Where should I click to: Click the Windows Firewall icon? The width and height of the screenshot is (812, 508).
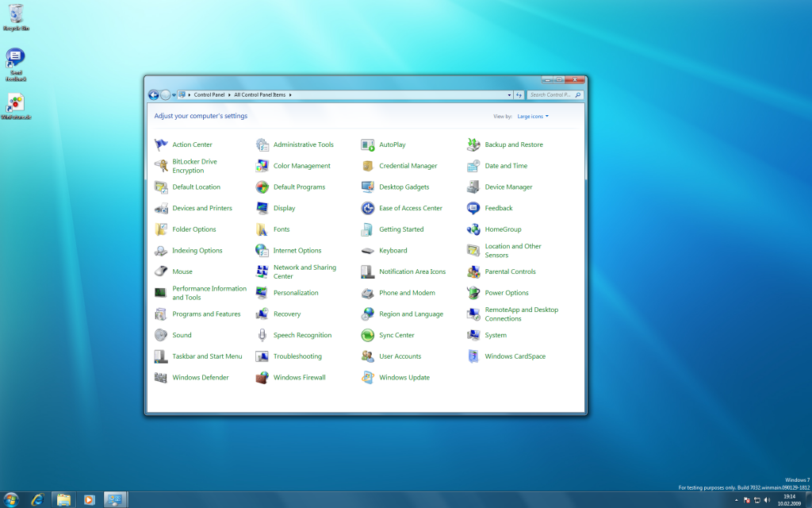click(262, 378)
